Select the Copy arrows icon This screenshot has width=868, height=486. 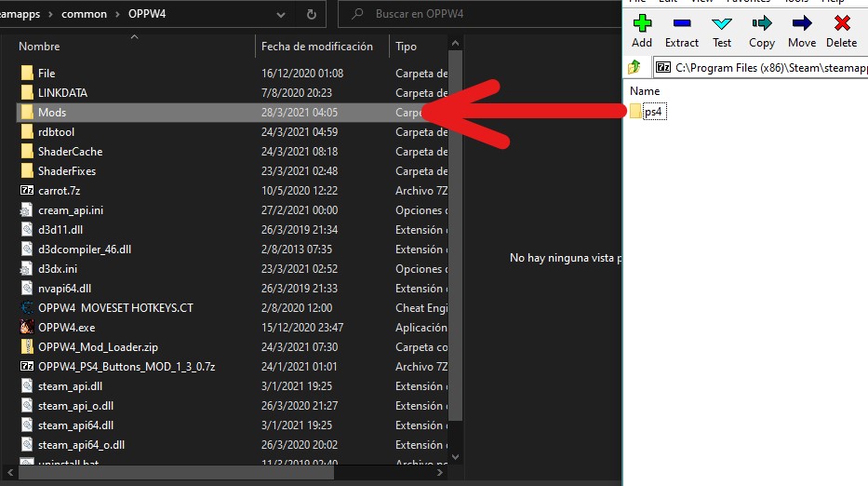click(762, 24)
